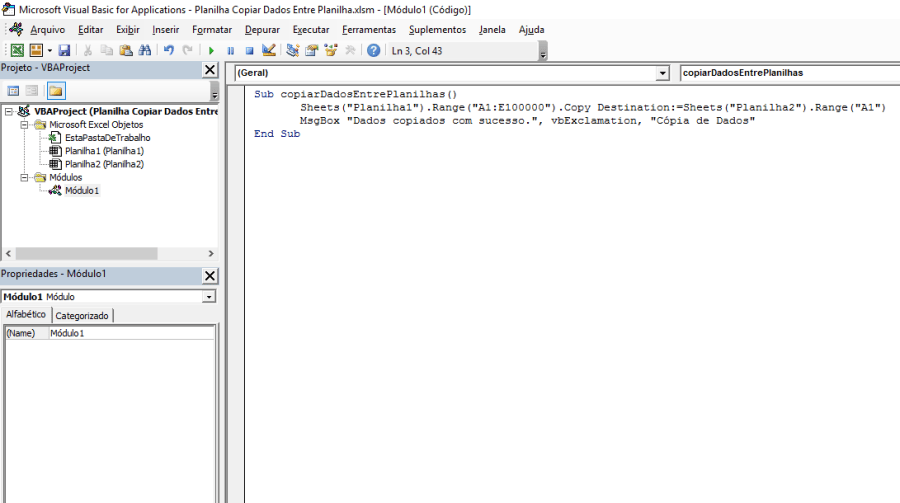Open the Suplementos menu
This screenshot has width=900, height=503.
click(437, 30)
